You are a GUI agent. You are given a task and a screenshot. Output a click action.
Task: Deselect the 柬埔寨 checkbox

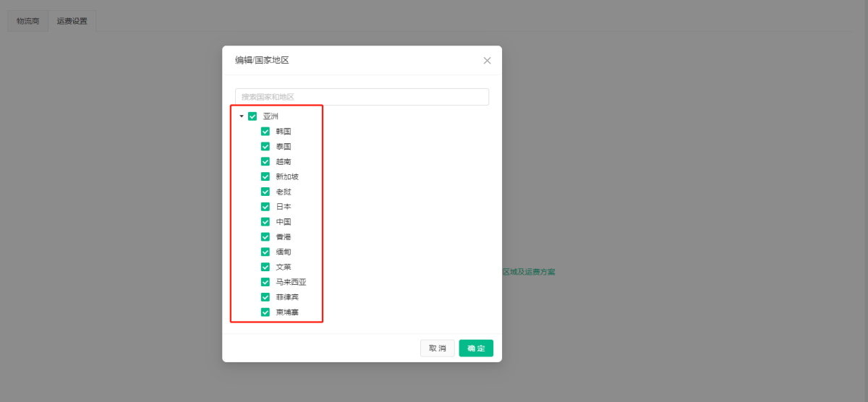[x=265, y=312]
